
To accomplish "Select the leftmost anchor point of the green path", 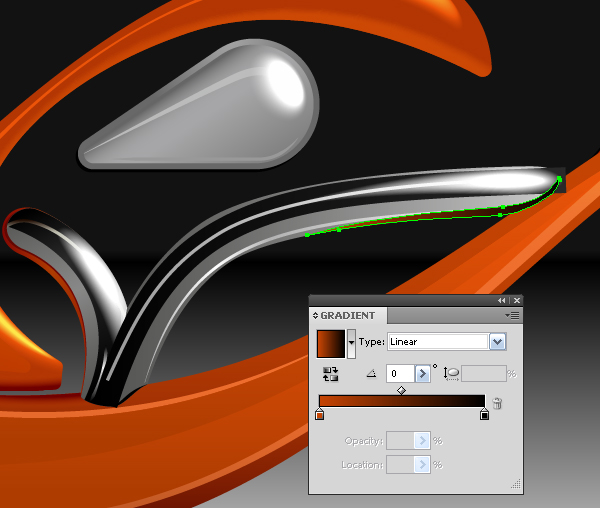I will click(307, 235).
